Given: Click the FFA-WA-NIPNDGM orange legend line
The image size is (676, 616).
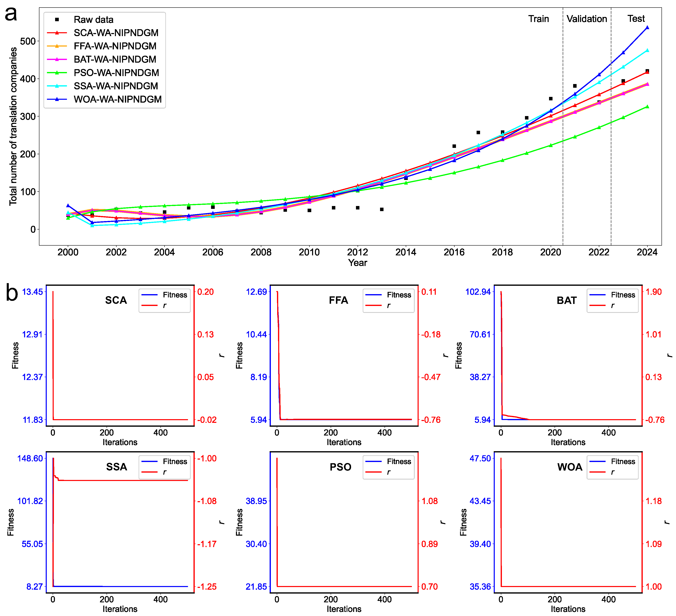Looking at the screenshot, I should click(x=57, y=46).
